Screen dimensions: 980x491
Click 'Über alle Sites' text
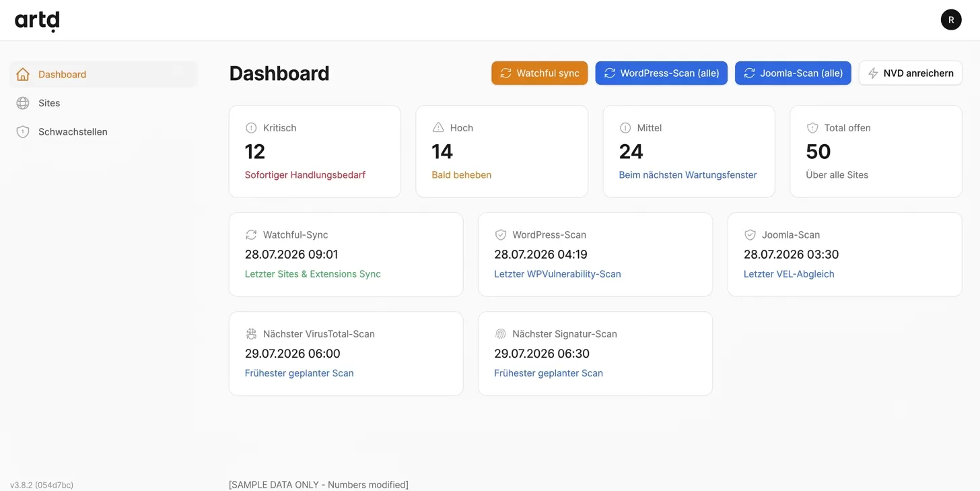pyautogui.click(x=837, y=174)
